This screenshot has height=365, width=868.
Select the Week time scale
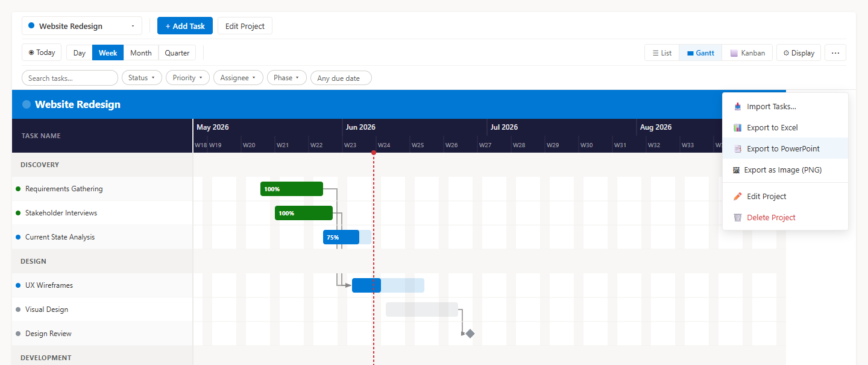click(x=108, y=53)
